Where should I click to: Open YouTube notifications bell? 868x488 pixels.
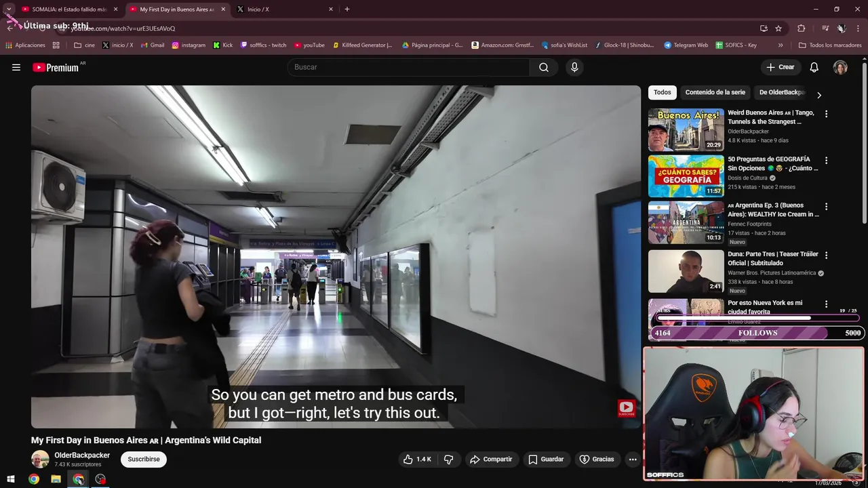[x=814, y=67]
